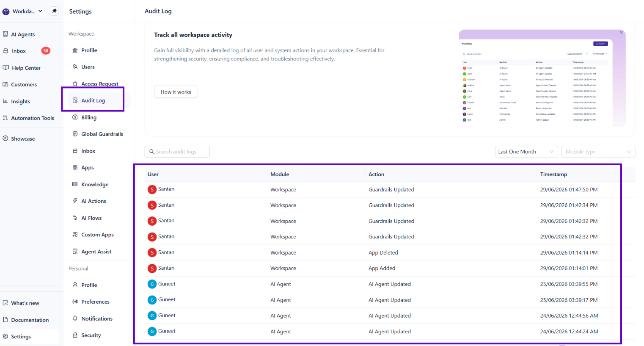Click the pin sidebar icon
644x346 pixels.
click(x=54, y=11)
